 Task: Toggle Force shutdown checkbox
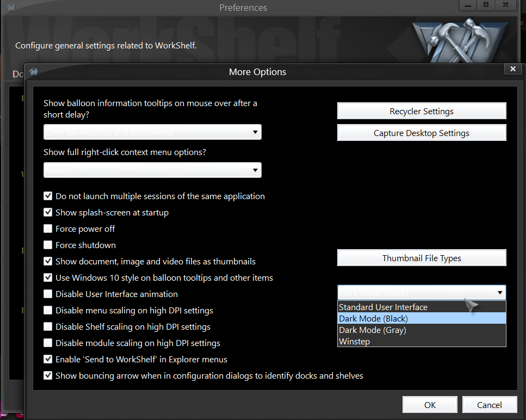click(48, 245)
